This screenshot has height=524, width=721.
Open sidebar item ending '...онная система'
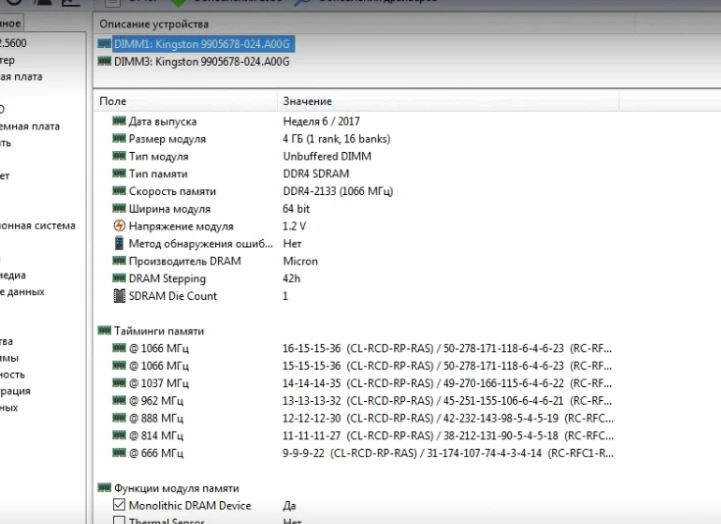(37, 226)
